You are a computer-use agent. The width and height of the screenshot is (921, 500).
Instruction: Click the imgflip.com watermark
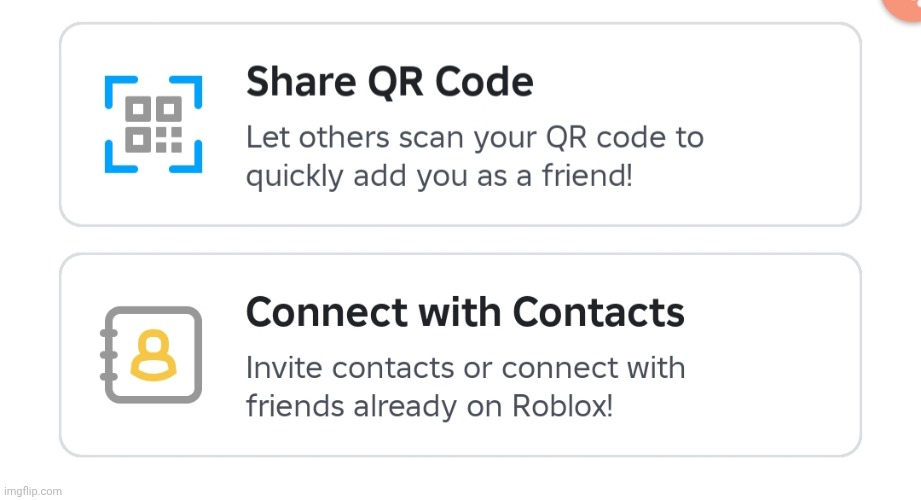pyautogui.click(x=32, y=491)
